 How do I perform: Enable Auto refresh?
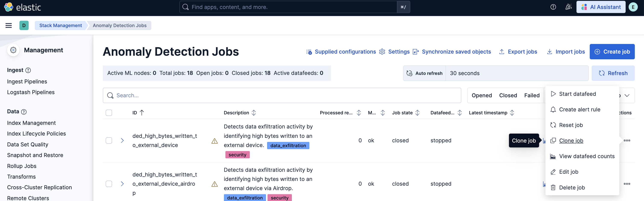[424, 73]
